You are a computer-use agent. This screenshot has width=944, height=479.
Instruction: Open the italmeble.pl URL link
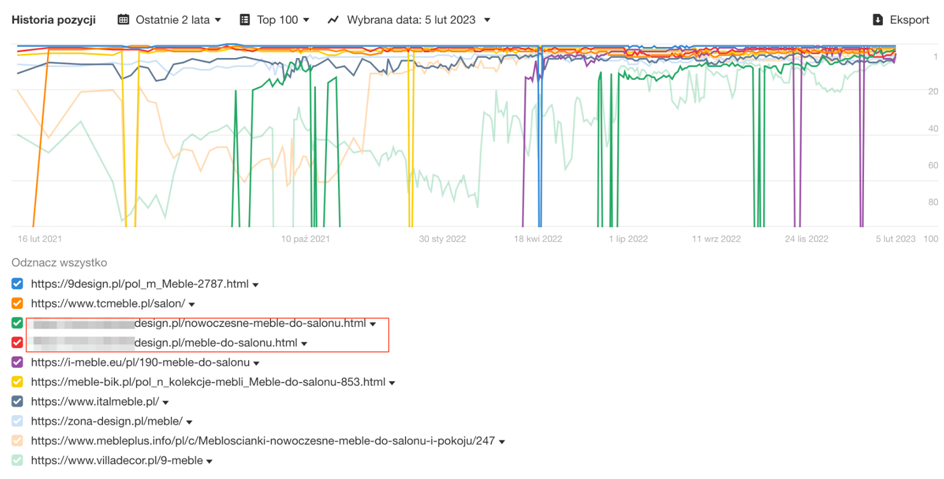[x=95, y=401]
